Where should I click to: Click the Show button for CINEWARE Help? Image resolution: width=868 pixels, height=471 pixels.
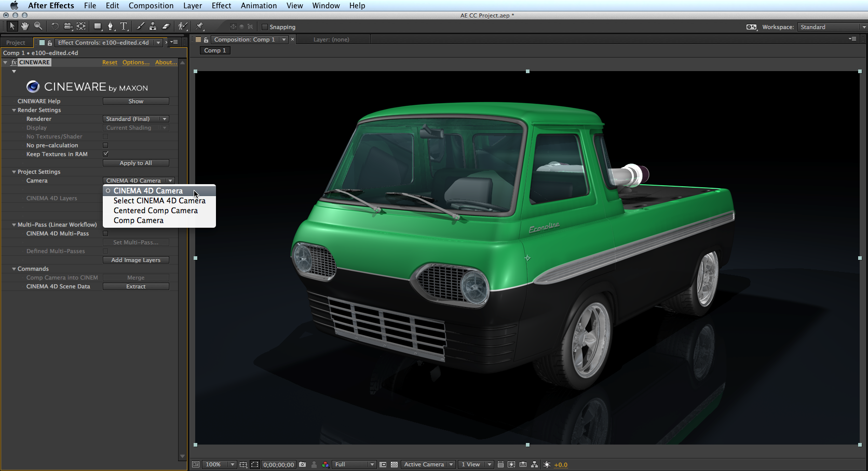(136, 101)
